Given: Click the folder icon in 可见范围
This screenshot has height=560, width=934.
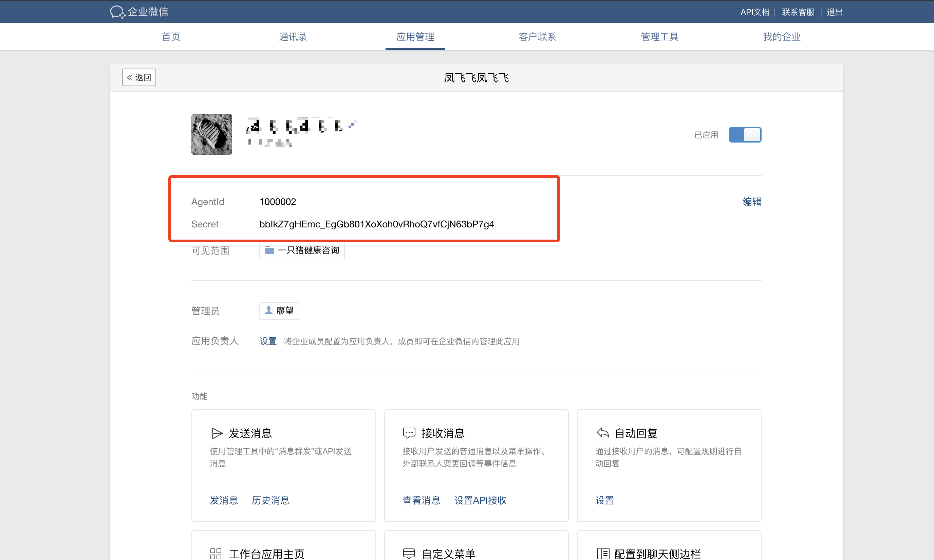Looking at the screenshot, I should click(269, 250).
